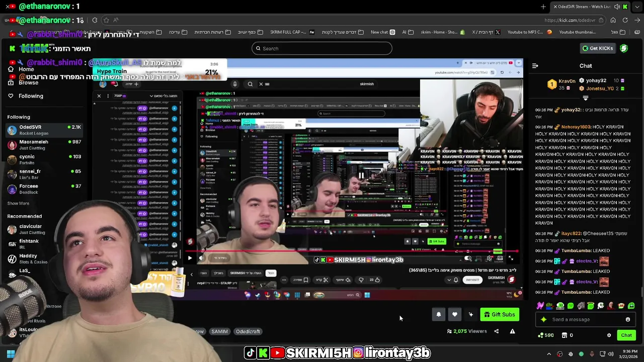Click KravOn top gifter name
The width and height of the screenshot is (644, 362).
tap(567, 81)
